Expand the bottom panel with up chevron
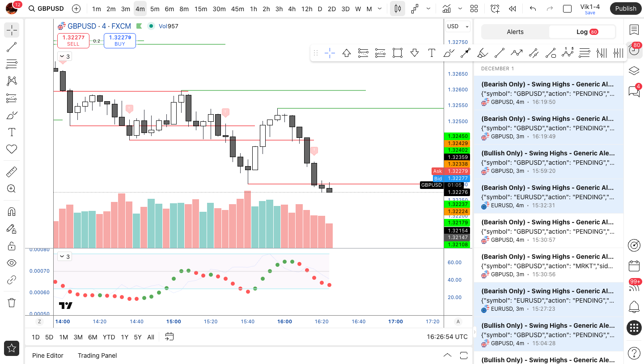The width and height of the screenshot is (644, 364). pyautogui.click(x=447, y=355)
